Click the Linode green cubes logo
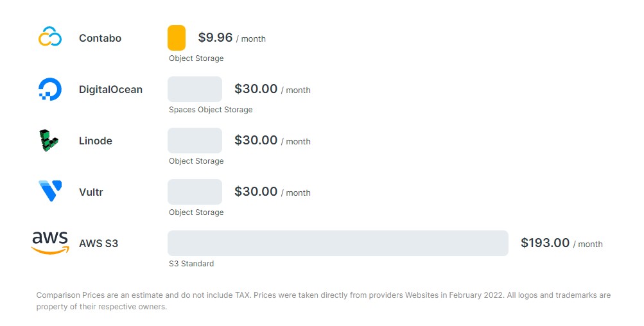Screen dimensions: 644x326 [x=48, y=141]
